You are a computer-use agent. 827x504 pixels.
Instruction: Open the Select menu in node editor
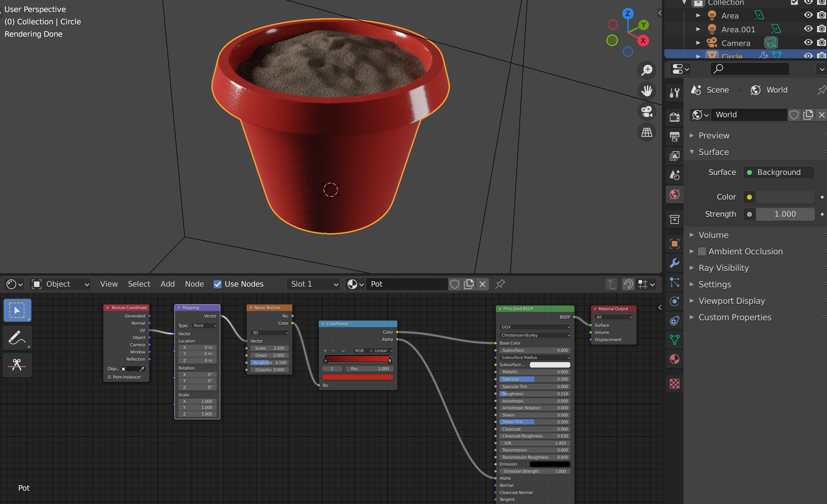point(139,284)
